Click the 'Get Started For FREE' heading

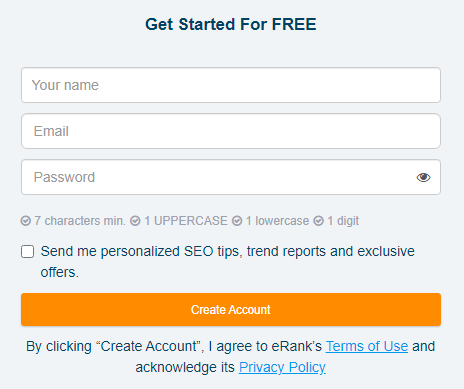click(x=231, y=24)
